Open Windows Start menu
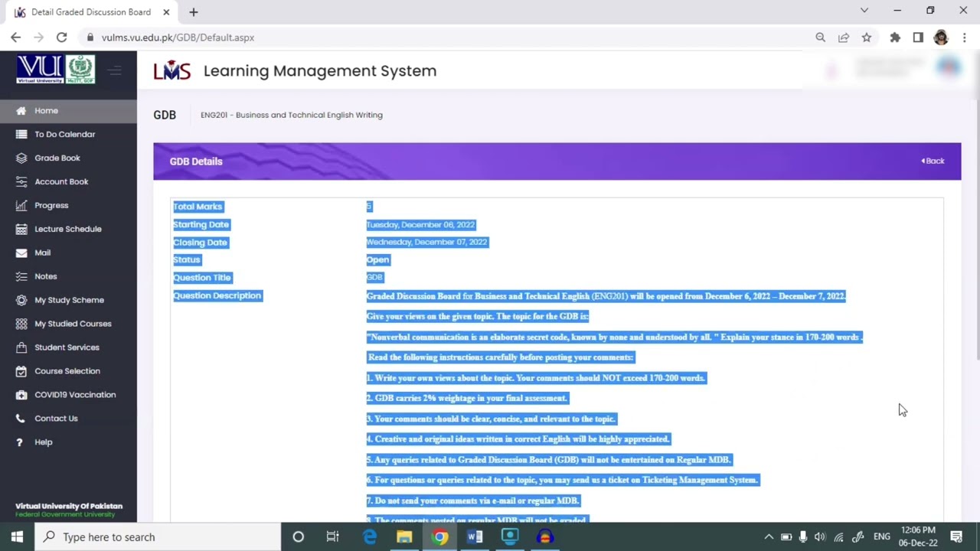The height and width of the screenshot is (551, 980). [x=17, y=537]
